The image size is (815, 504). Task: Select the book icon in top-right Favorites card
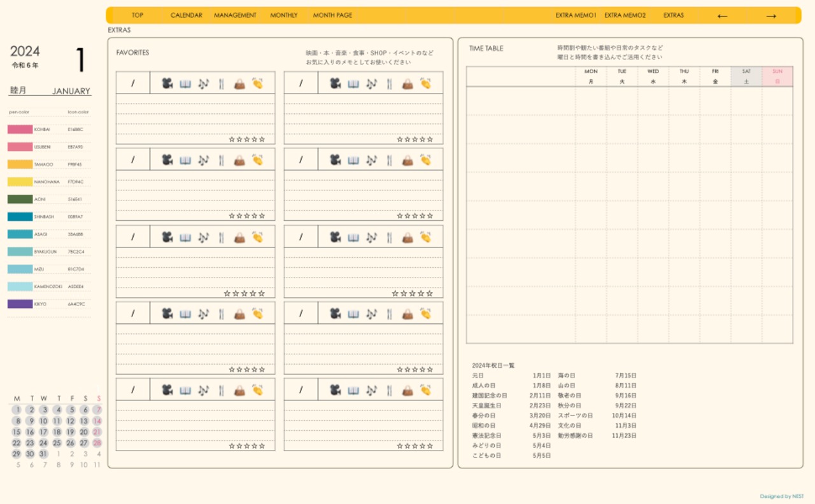pyautogui.click(x=353, y=83)
